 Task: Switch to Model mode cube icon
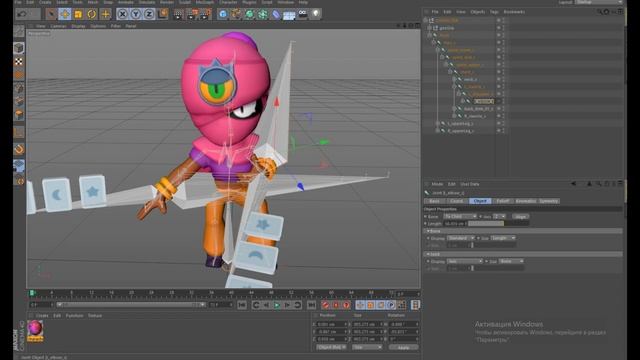tap(19, 48)
